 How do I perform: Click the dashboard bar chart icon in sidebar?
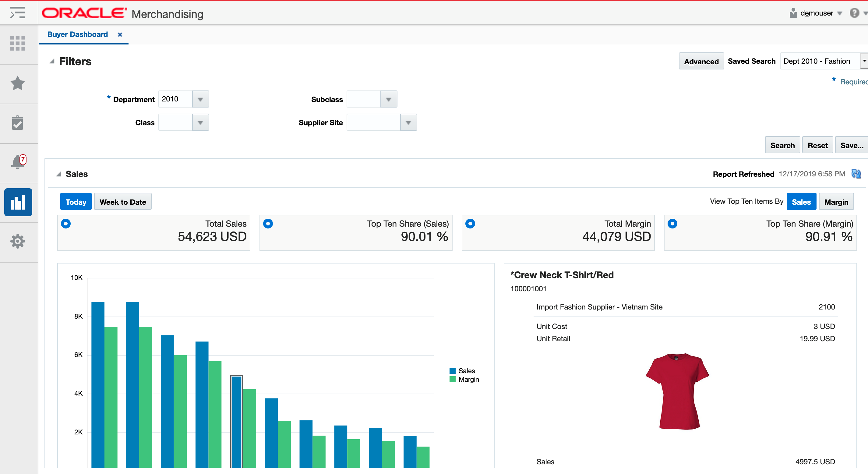[17, 203]
